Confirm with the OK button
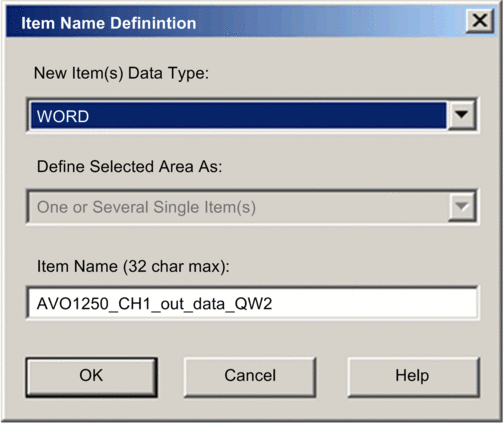 91,377
